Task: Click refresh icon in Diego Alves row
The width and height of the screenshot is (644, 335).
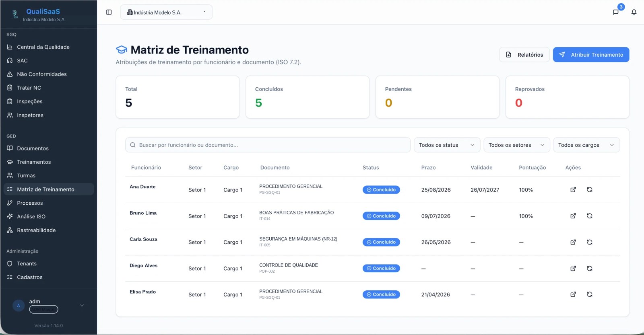Action: 590,268
